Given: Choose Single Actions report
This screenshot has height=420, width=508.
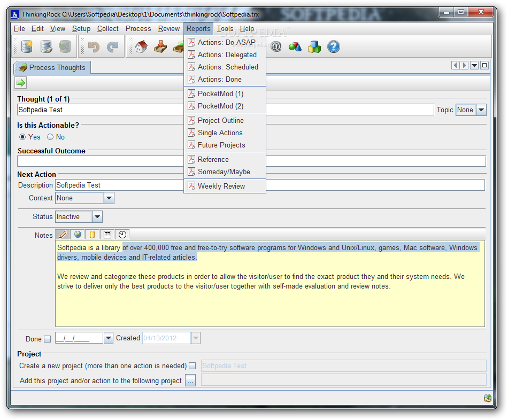Looking at the screenshot, I should coord(225,133).
